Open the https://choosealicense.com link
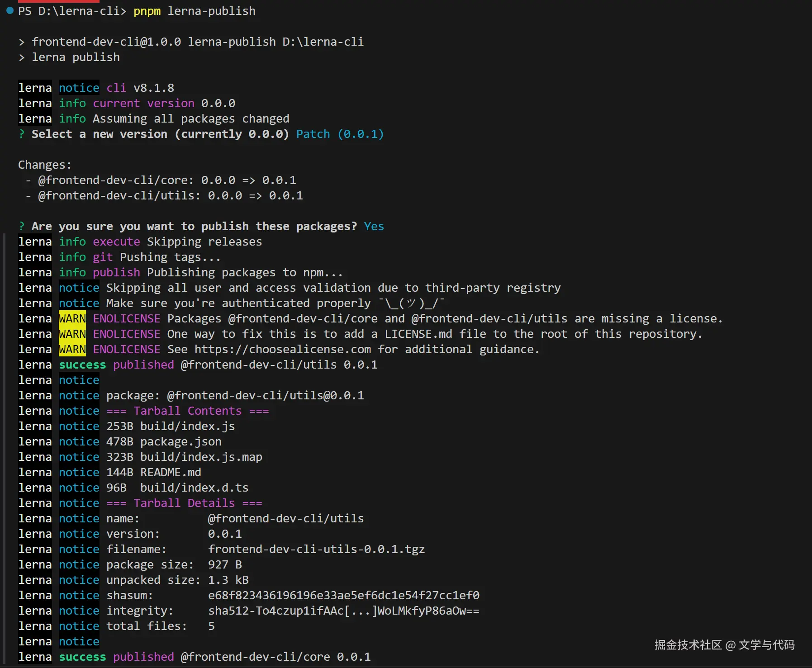This screenshot has width=812, height=668. [x=283, y=349]
